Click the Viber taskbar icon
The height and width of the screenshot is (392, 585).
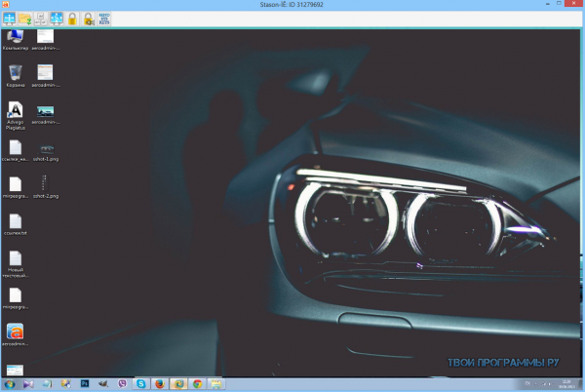tap(122, 384)
